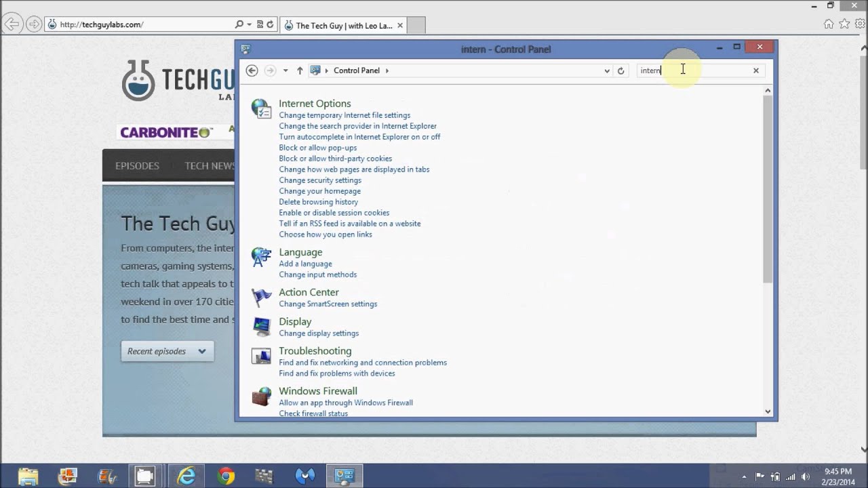Click the Windows Firewall brick icon

click(261, 396)
